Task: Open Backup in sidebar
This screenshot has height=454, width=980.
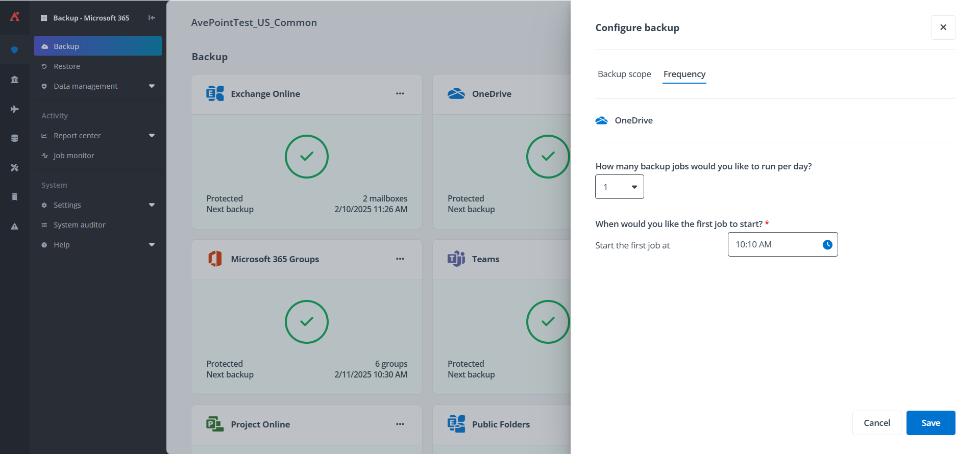Action: (98, 46)
